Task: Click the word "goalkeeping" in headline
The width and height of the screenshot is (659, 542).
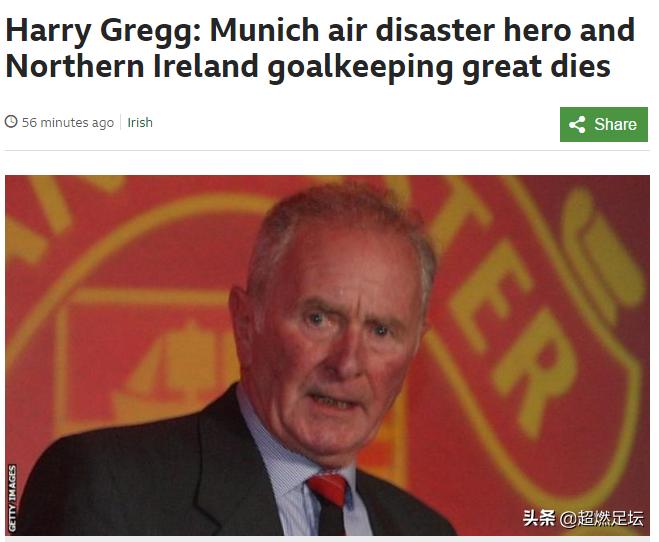Action: tap(360, 68)
